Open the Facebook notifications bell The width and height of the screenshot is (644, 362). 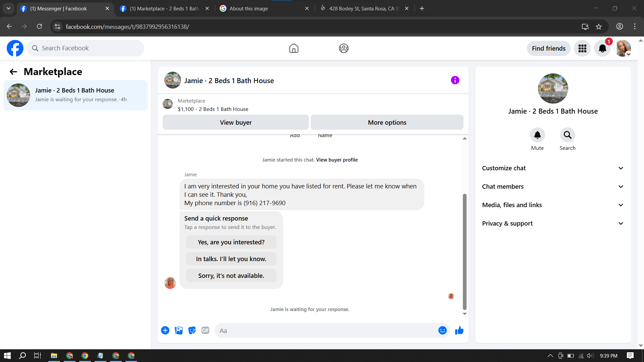click(x=602, y=48)
